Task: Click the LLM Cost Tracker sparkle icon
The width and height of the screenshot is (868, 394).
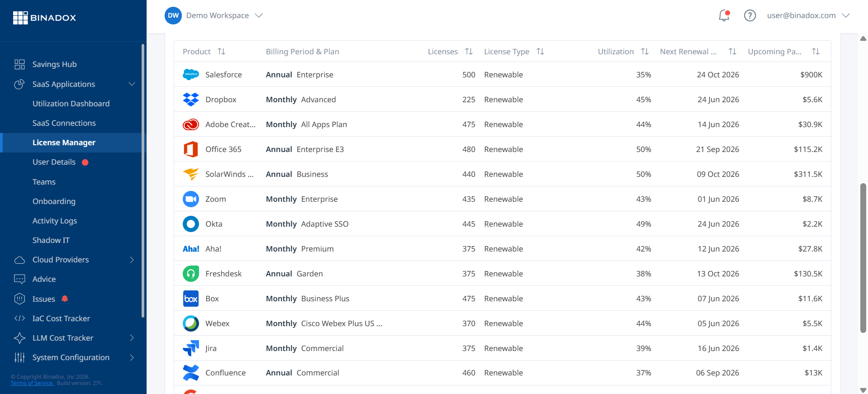Action: pyautogui.click(x=19, y=338)
